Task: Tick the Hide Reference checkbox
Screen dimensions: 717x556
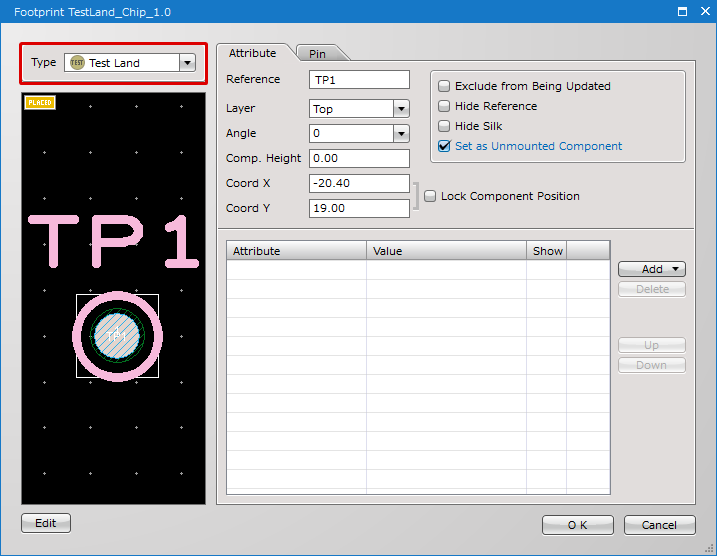Action: [444, 106]
